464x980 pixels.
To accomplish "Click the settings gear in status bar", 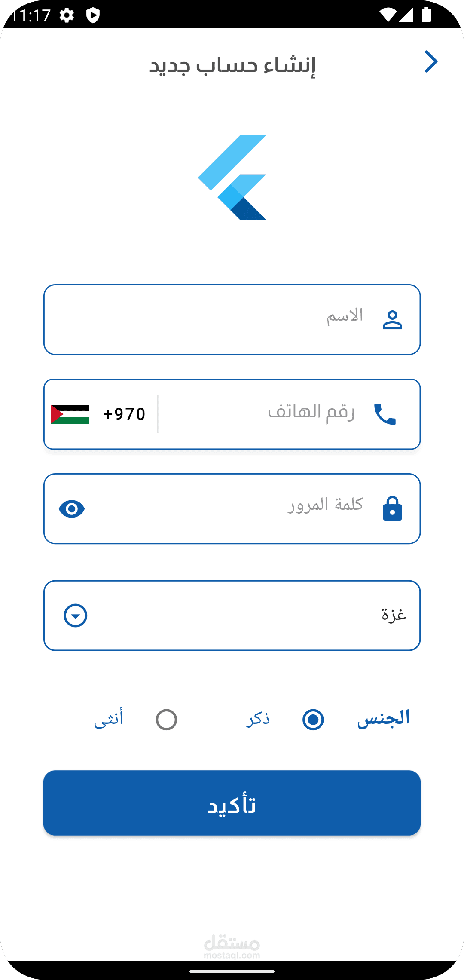I will [x=67, y=16].
